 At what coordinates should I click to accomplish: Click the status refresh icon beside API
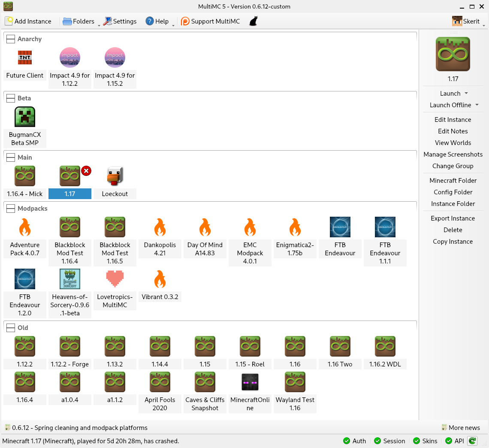pyautogui.click(x=472, y=441)
